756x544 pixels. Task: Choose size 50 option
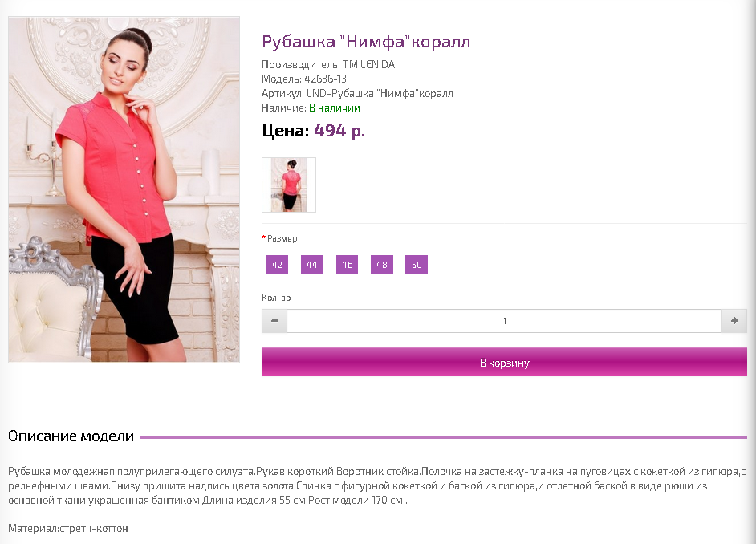(x=417, y=265)
